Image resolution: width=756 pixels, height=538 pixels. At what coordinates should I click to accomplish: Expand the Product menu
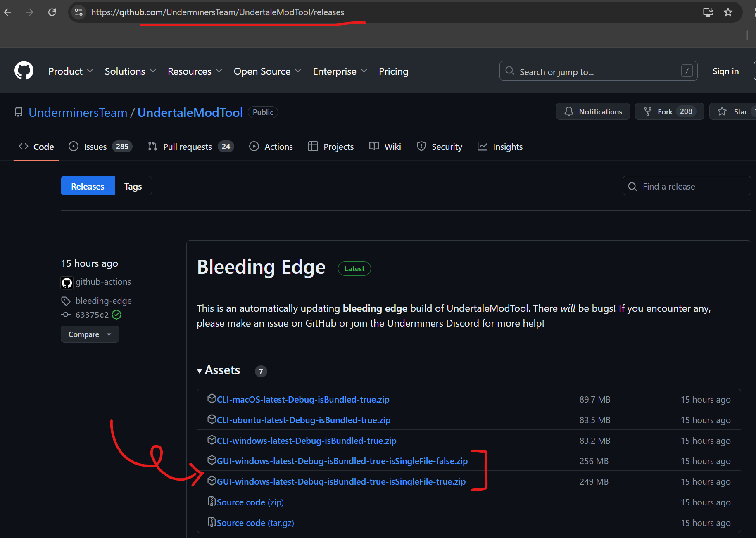point(71,71)
